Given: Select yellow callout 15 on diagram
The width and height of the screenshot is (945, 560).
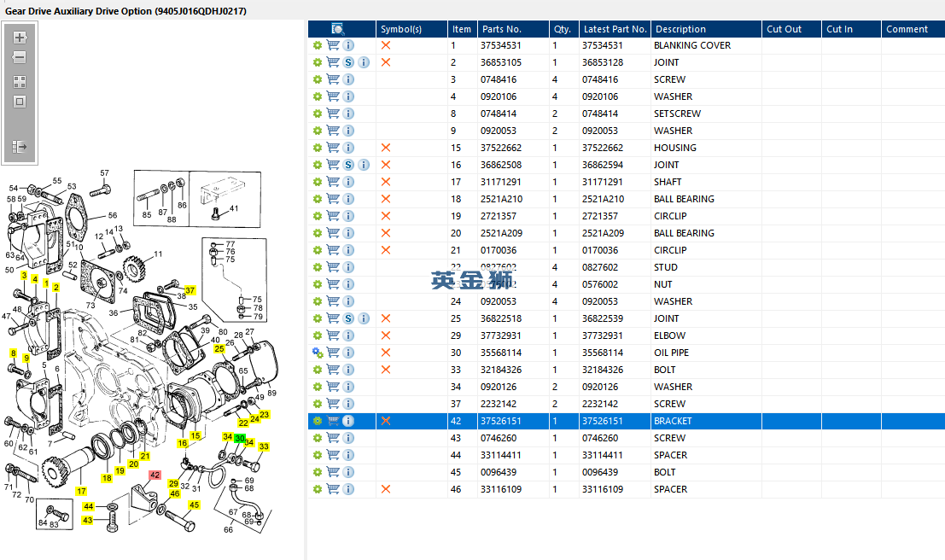Looking at the screenshot, I should [x=195, y=435].
